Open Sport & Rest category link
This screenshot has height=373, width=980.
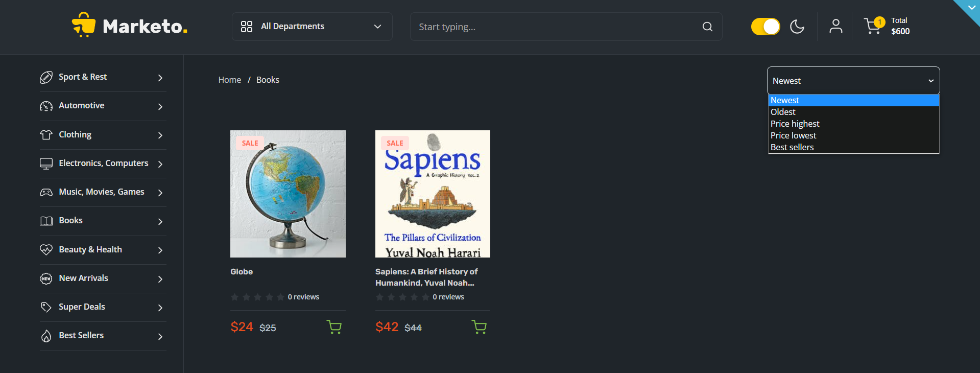pyautogui.click(x=83, y=77)
